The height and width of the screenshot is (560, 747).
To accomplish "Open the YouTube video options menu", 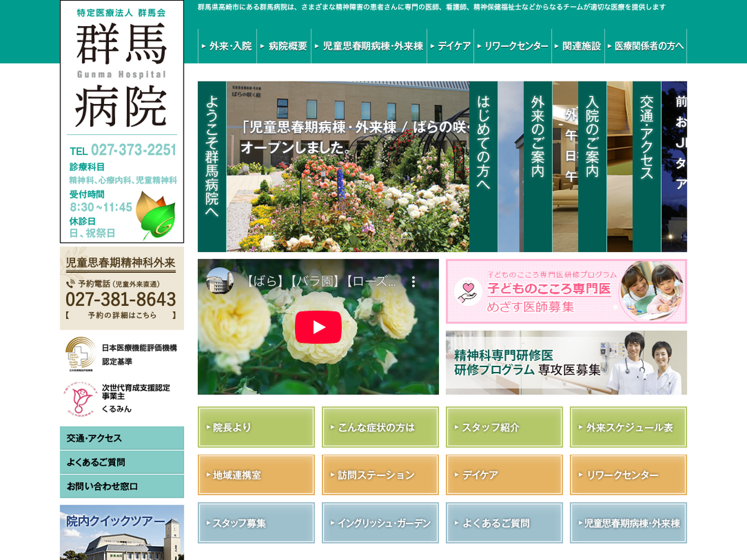I will tap(413, 282).
